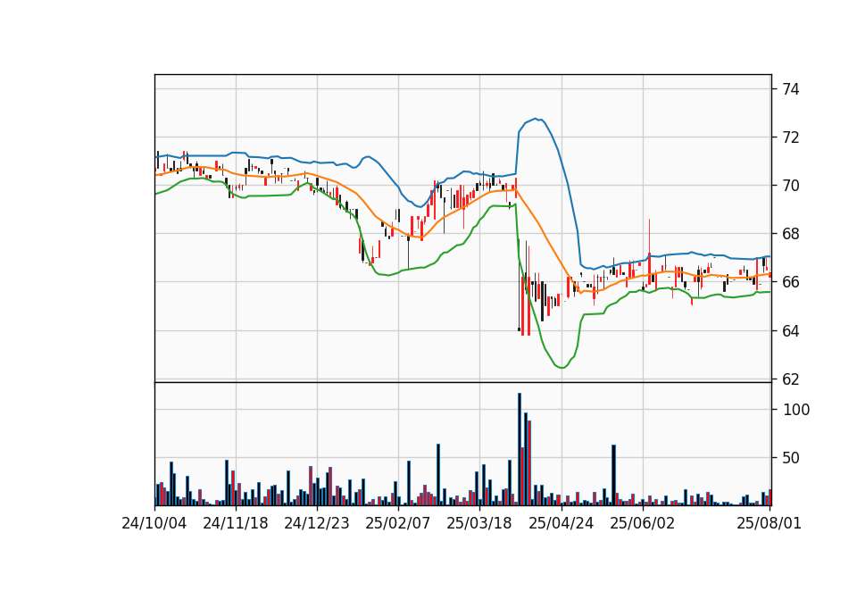Screen dimensions: 857x616
Task: Click the 66 price axis label
Action: (790, 282)
